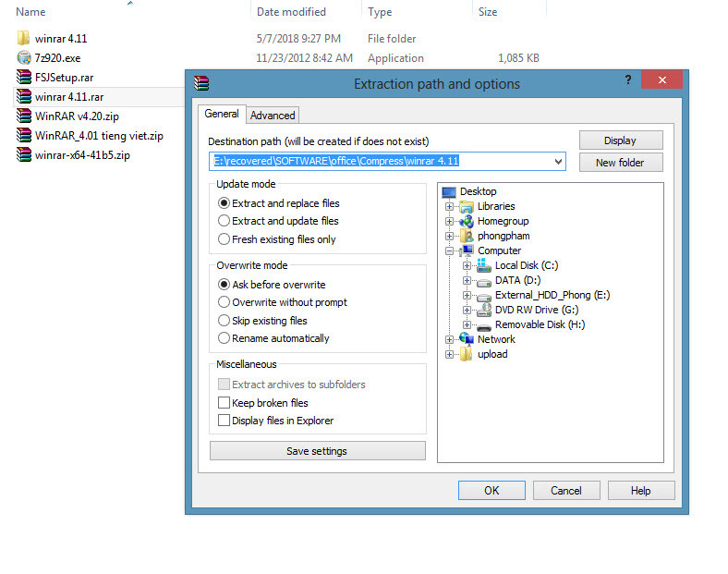Click the Local Disk (C:) drive icon

click(x=484, y=265)
